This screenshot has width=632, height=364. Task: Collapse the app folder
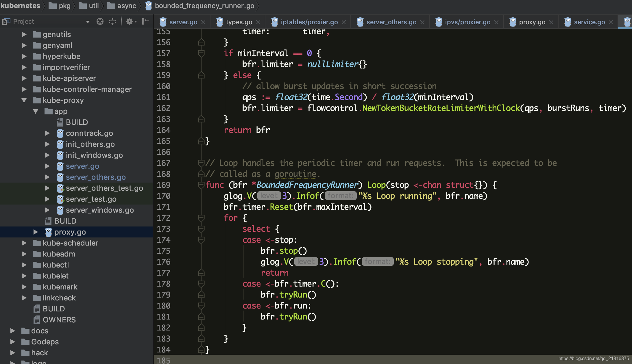coord(36,111)
